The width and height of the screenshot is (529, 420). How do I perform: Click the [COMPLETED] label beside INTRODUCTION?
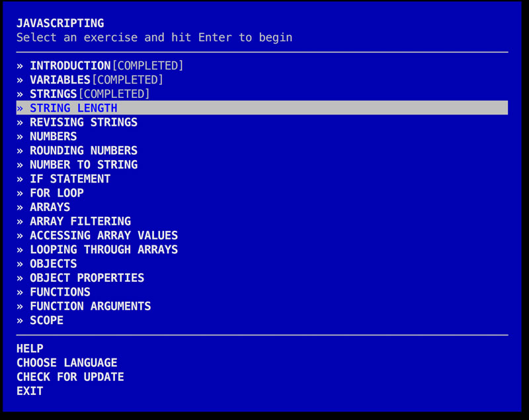click(147, 65)
